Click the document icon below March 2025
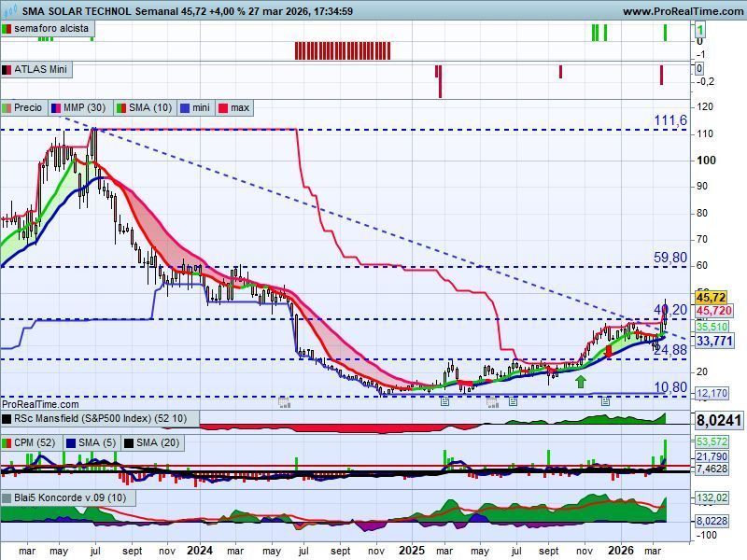 (444, 401)
